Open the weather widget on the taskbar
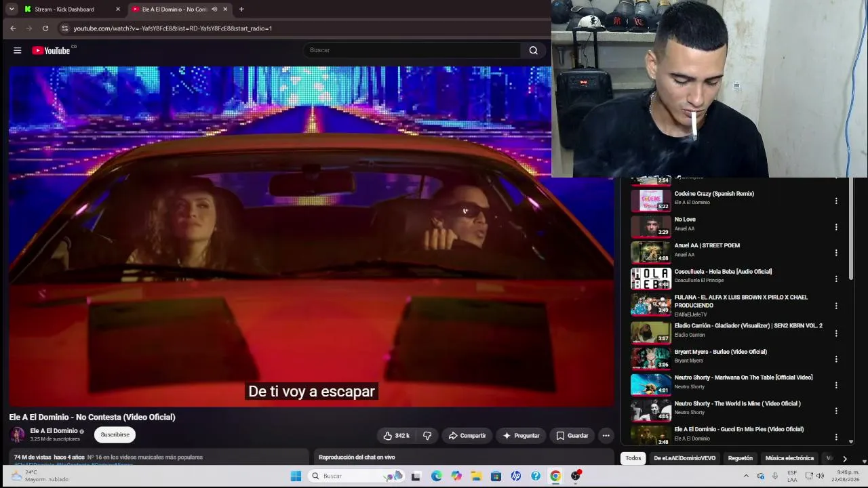 41,476
